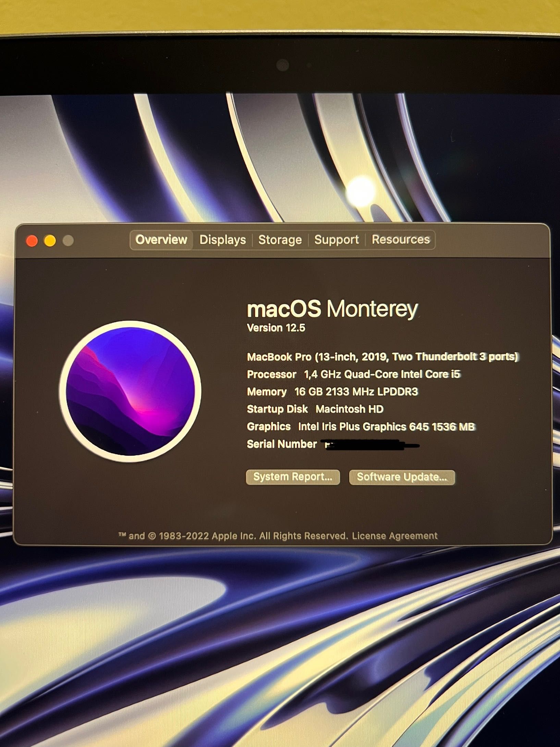Viewport: 560px width, 747px height.
Task: Click the Memory label
Action: coord(267,392)
